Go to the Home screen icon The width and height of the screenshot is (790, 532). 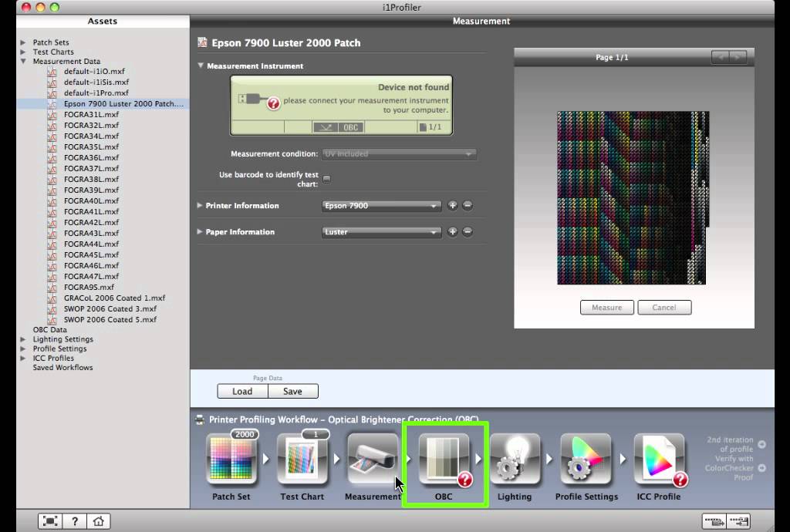99,521
